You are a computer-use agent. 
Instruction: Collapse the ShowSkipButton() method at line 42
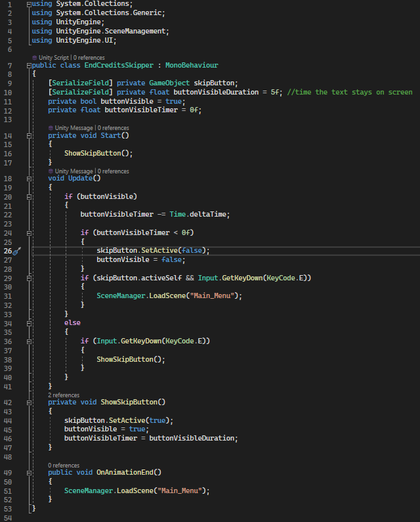pyautogui.click(x=29, y=402)
